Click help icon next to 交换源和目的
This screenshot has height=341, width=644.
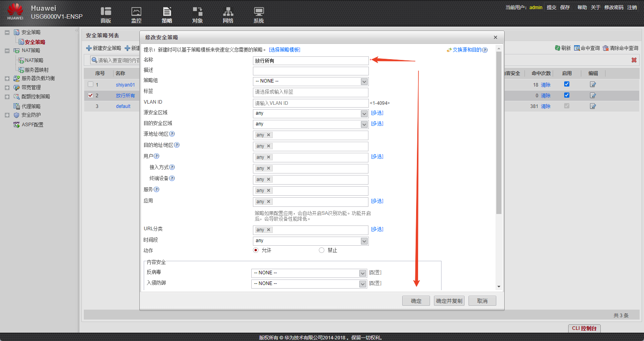(485, 50)
